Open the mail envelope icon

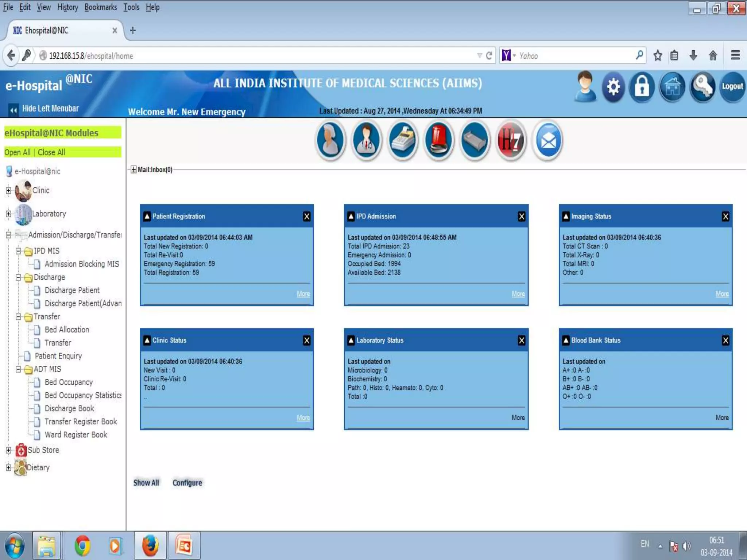tap(547, 141)
